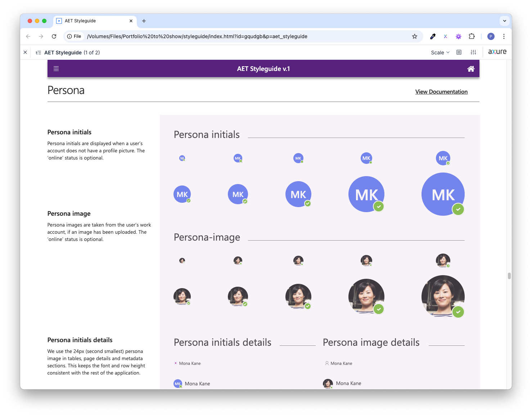The width and height of the screenshot is (532, 416).
Task: Toggle the Axure page list icon
Action: tap(39, 53)
